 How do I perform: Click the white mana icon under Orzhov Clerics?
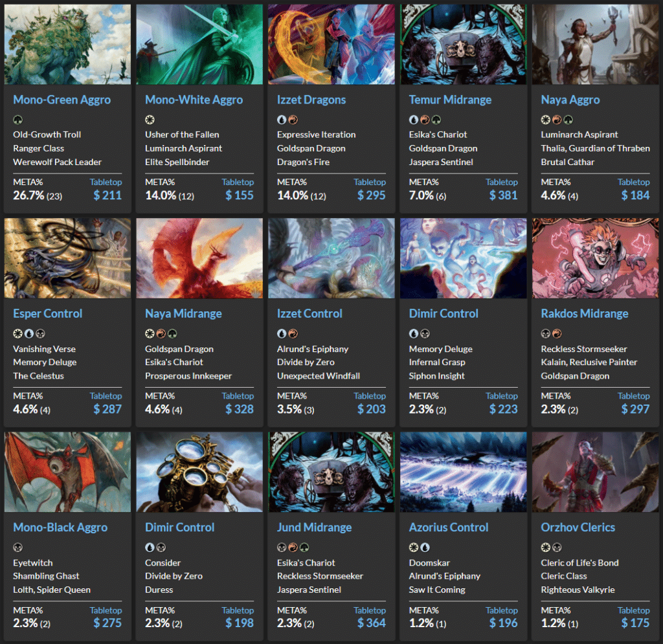click(x=546, y=548)
